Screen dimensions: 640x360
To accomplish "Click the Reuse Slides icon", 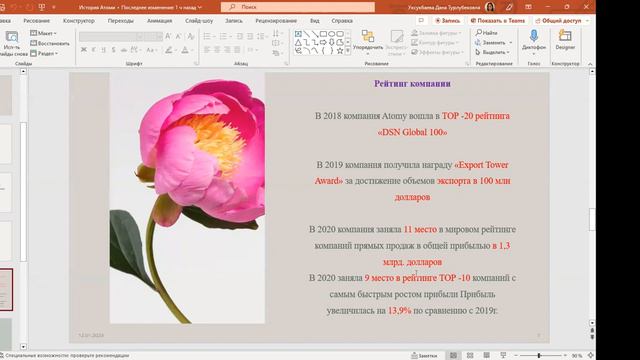I will click(x=11, y=38).
